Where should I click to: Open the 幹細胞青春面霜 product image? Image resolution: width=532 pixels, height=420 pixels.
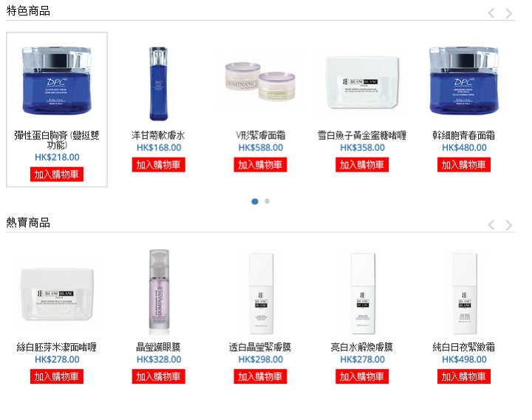coord(464,81)
